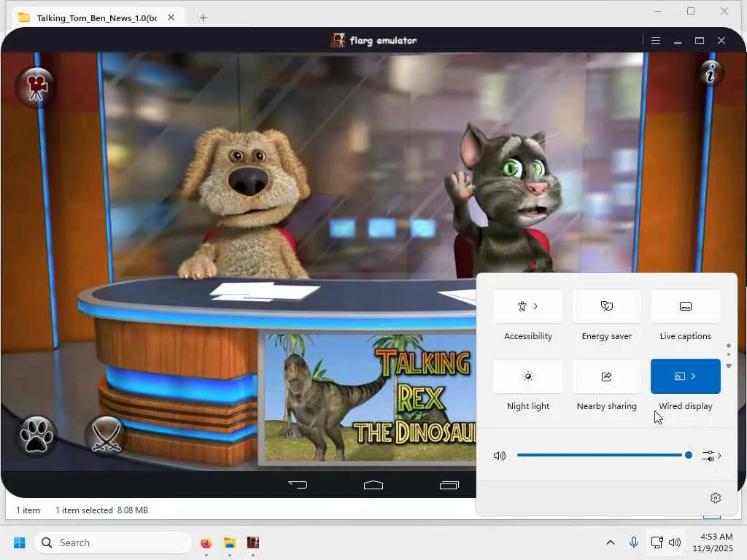Tap the Android home navigation icon
This screenshot has height=560, width=747.
tap(373, 485)
